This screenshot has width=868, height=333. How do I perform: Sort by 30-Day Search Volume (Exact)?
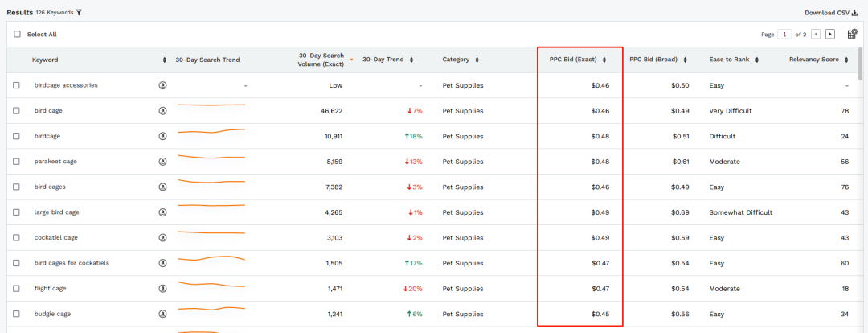click(x=351, y=60)
